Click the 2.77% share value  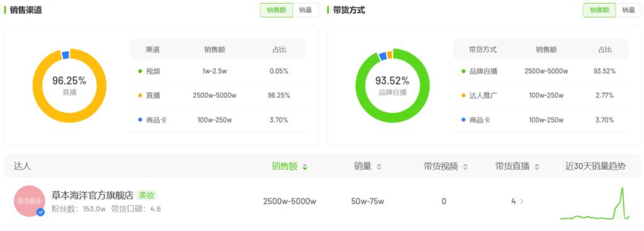pos(604,95)
